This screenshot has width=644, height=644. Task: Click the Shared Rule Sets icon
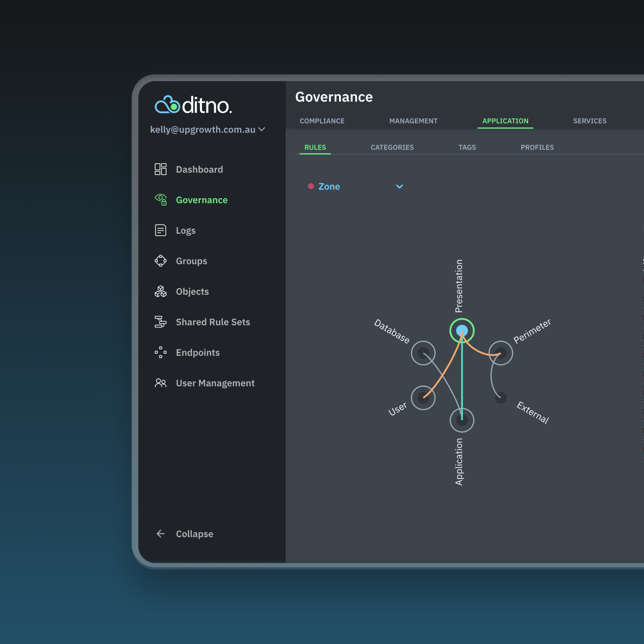pyautogui.click(x=161, y=322)
